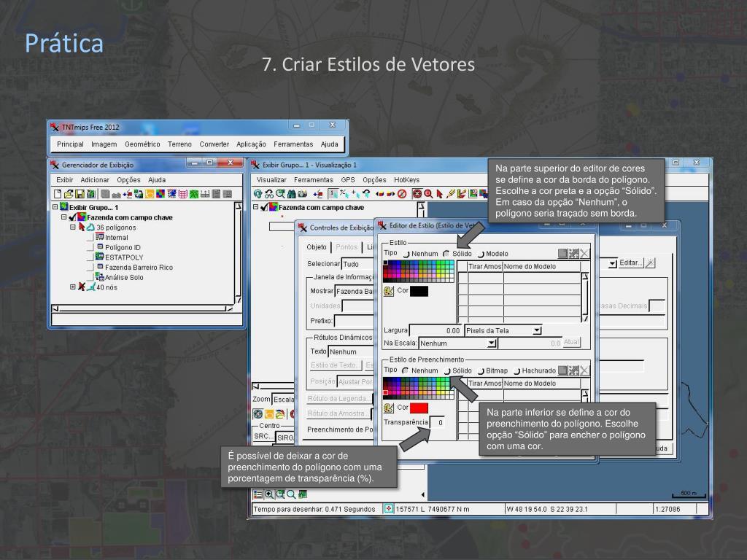Image resolution: width=747 pixels, height=560 pixels.
Task: Click the polygon shape icon beside 36 polígonos
Action: tap(90, 227)
